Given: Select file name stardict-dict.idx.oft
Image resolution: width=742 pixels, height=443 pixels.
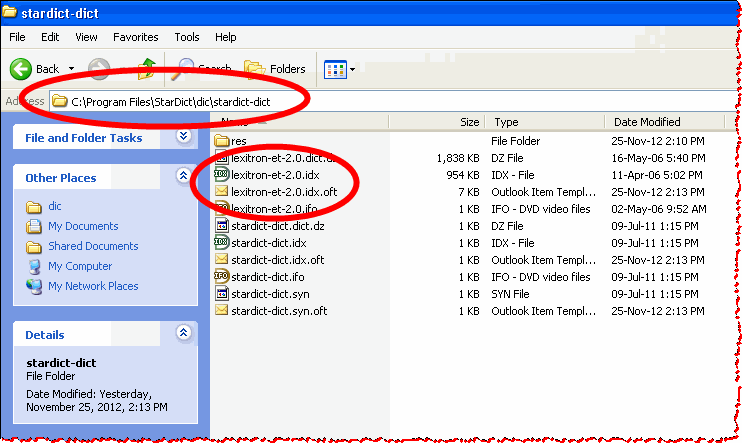Looking at the screenshot, I should pyautogui.click(x=278, y=260).
